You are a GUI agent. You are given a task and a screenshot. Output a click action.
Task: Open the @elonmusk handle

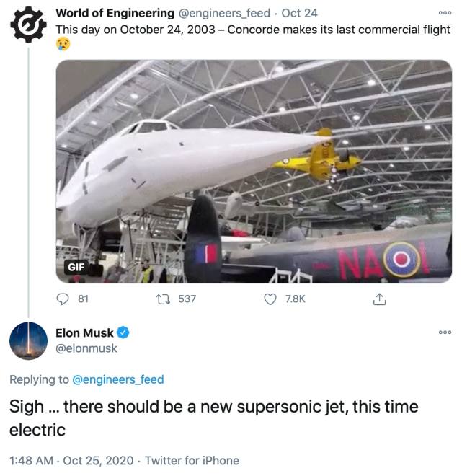[x=86, y=348]
